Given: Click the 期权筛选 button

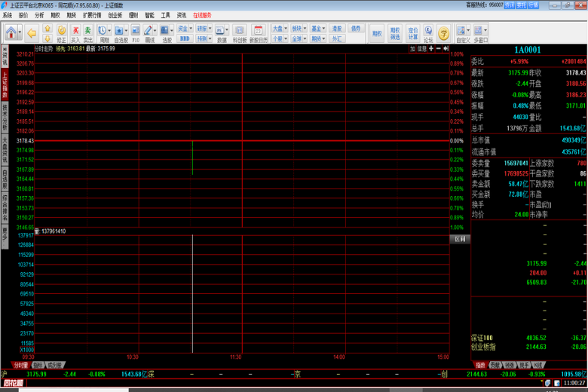Looking at the screenshot, I should 395,33.
